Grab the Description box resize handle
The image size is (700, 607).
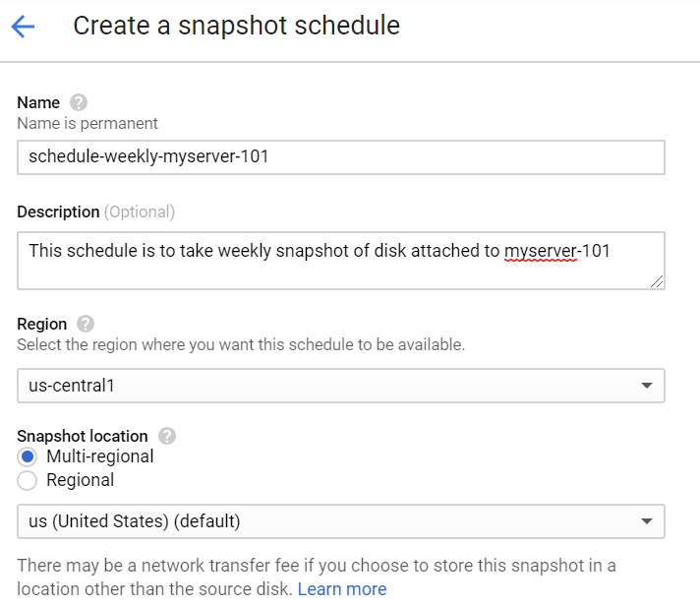tap(656, 281)
